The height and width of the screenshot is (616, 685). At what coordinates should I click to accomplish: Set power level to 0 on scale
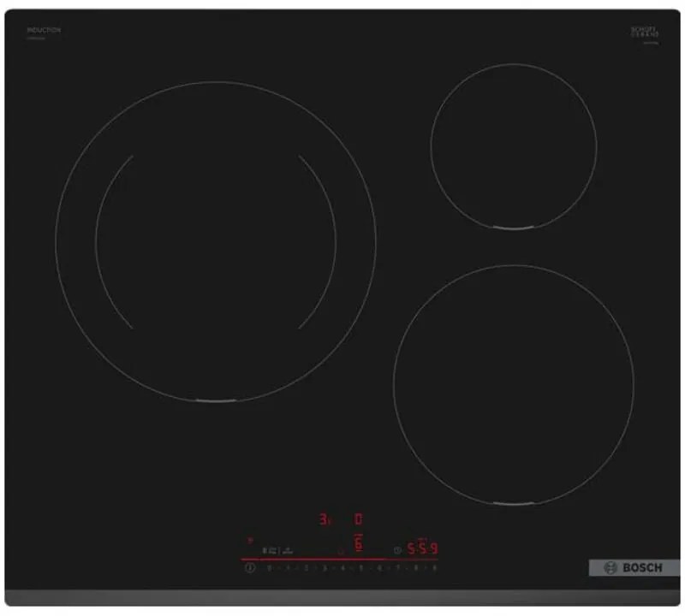tap(269, 567)
